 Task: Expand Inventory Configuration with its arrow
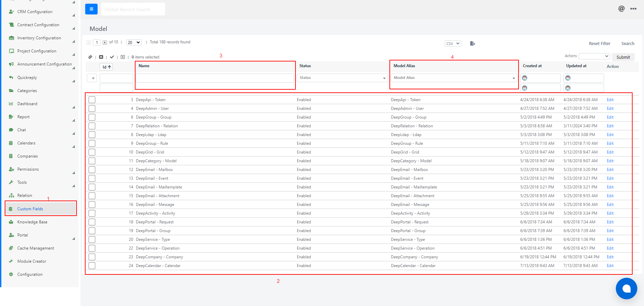[73, 42]
